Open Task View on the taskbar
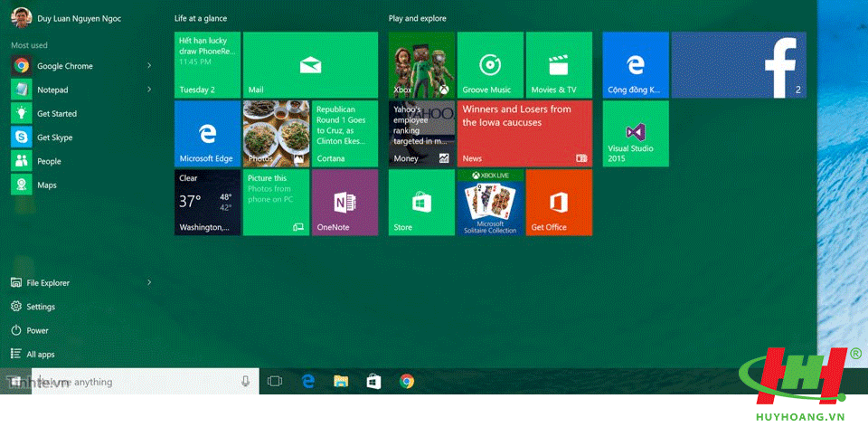 [x=275, y=381]
